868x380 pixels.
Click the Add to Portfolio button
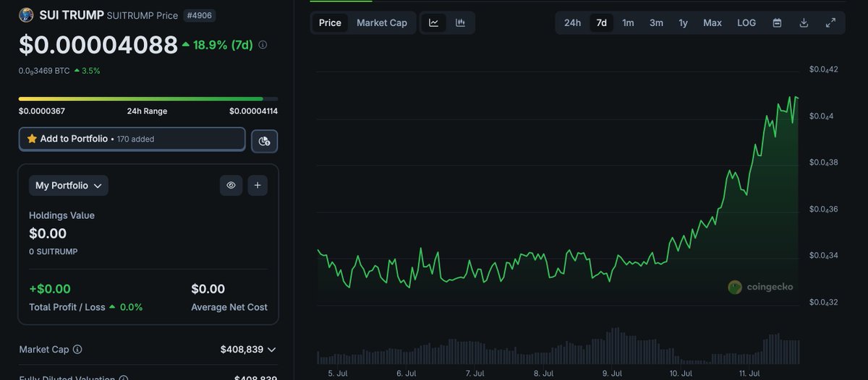coord(132,139)
